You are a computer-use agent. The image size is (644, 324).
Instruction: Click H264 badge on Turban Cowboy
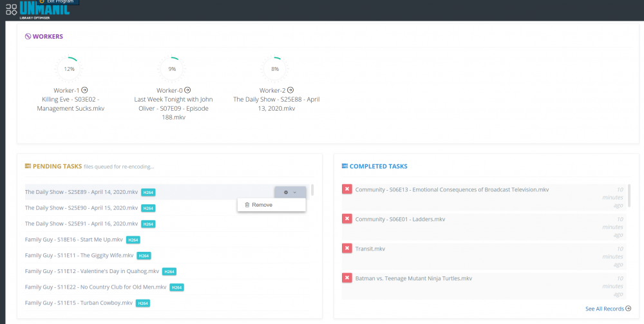142,303
